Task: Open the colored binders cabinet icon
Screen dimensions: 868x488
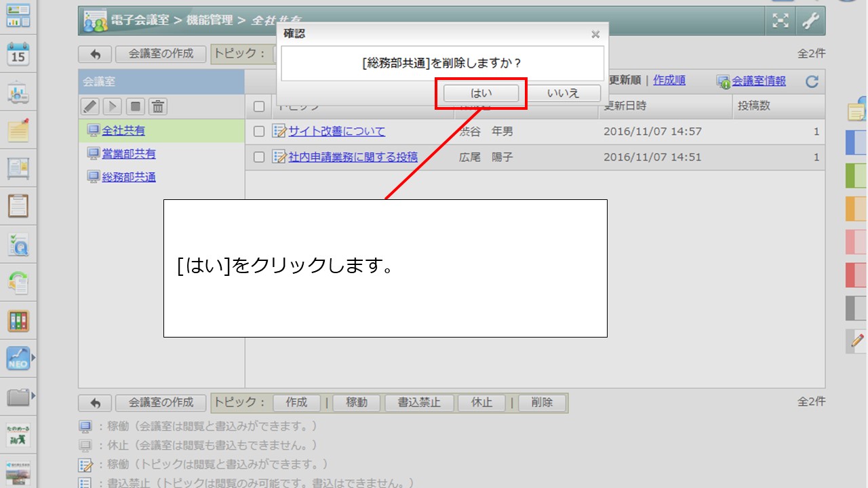Action: click(18, 321)
